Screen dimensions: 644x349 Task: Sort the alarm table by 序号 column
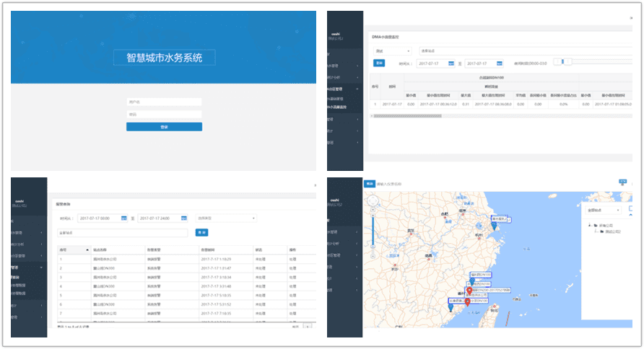click(x=62, y=249)
